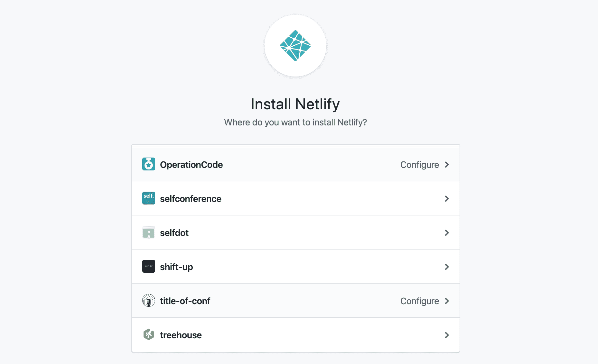598x364 pixels.
Task: Open the shift-up chevron arrow
Action: click(447, 267)
